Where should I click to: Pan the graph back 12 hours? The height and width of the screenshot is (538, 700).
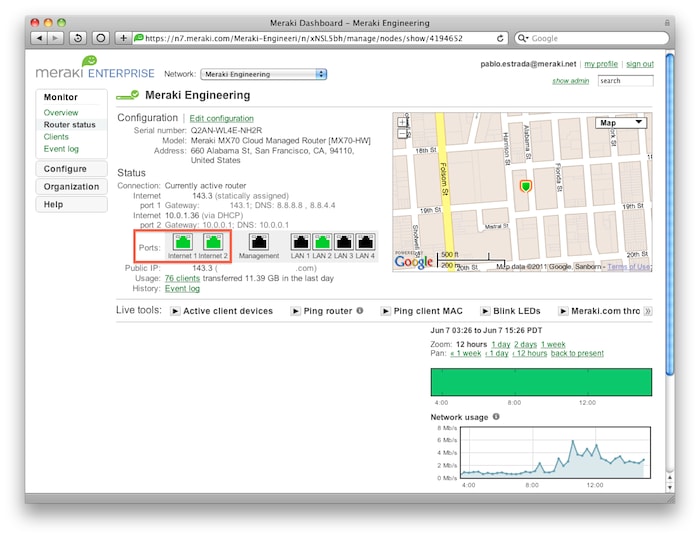click(529, 353)
